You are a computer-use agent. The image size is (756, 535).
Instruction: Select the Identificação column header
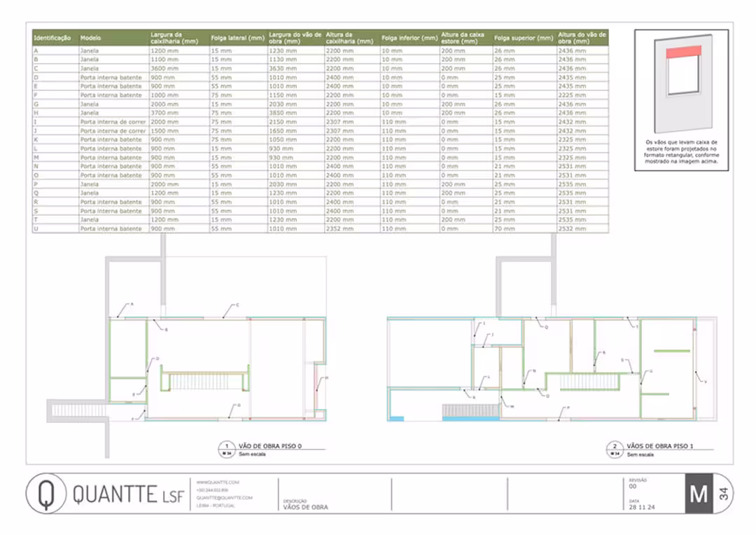point(53,37)
